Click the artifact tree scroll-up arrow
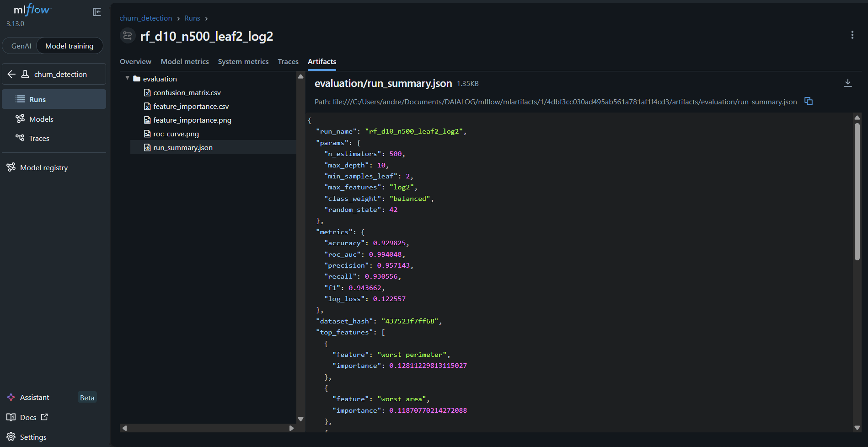 pyautogui.click(x=300, y=76)
